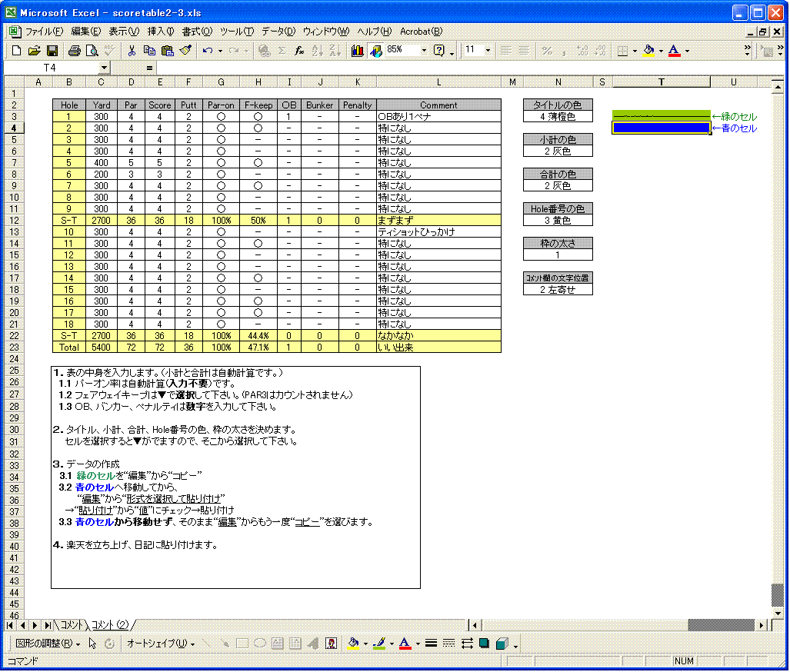Insert a WordArt from the Drawing toolbar
Image resolution: width=790 pixels, height=672 pixels.
313,643
